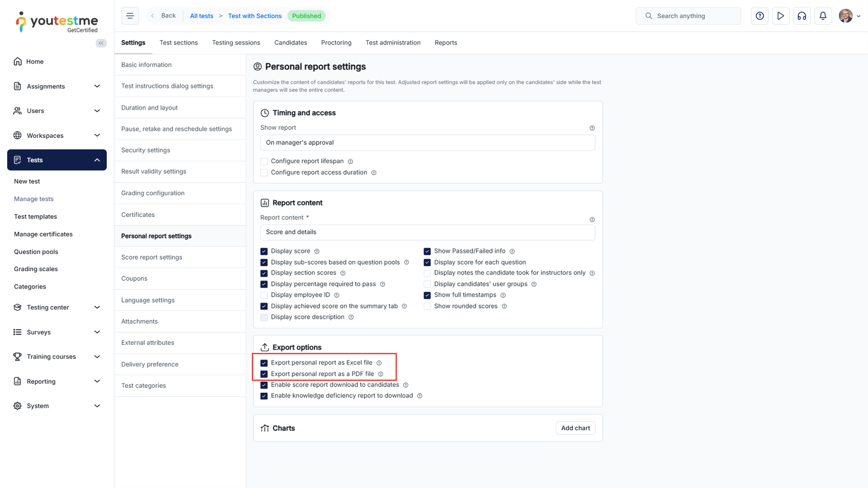Open the Report content dropdown

427,232
